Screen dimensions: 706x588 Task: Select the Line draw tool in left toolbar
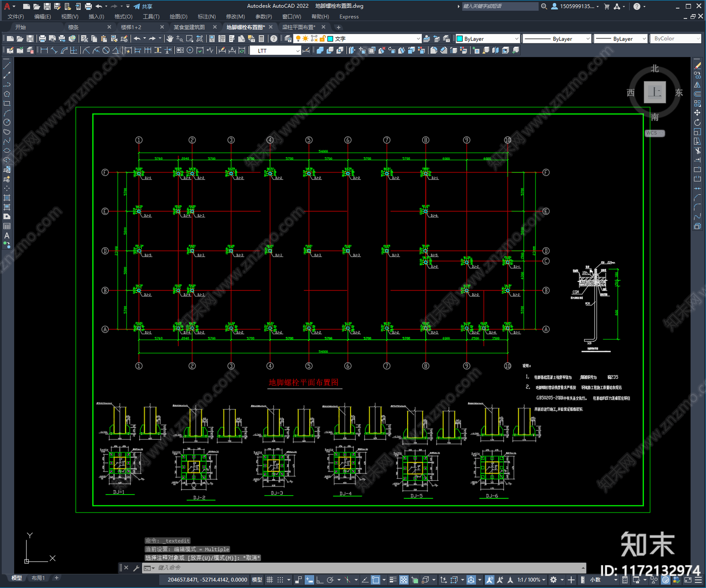tap(7, 65)
